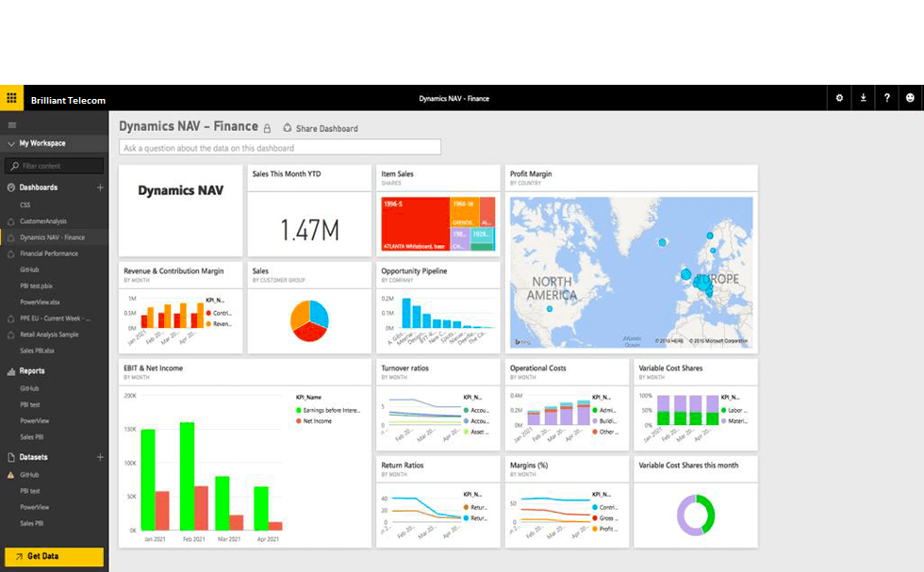Open PBI test dataset
The image size is (924, 572).
point(30,491)
